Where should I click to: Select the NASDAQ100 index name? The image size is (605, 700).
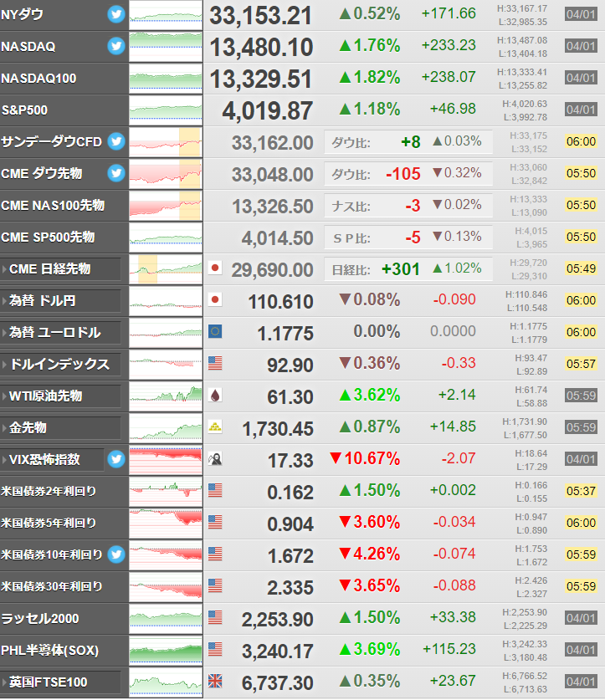pyautogui.click(x=38, y=79)
